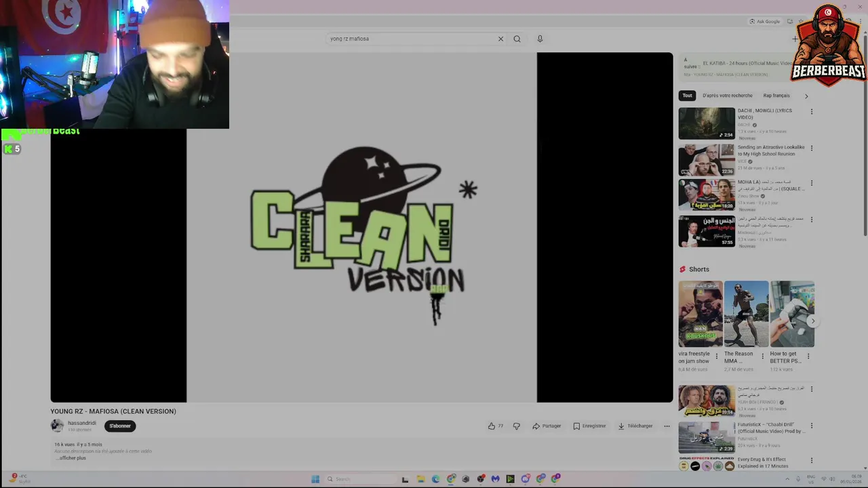Open the 57:55 Arabic podcast thumbnail

(707, 231)
